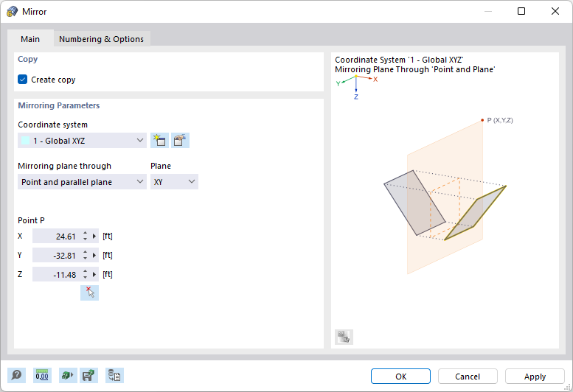Open the X value arrow menu
The image size is (573, 392).
[x=94, y=236]
